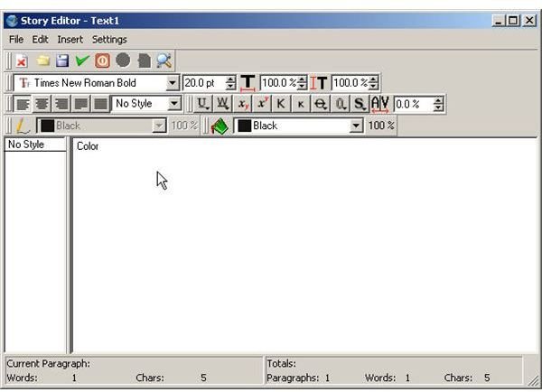The height and width of the screenshot is (392, 542).
Task: Click the Story Editor title bar globe icon
Action: (12, 21)
